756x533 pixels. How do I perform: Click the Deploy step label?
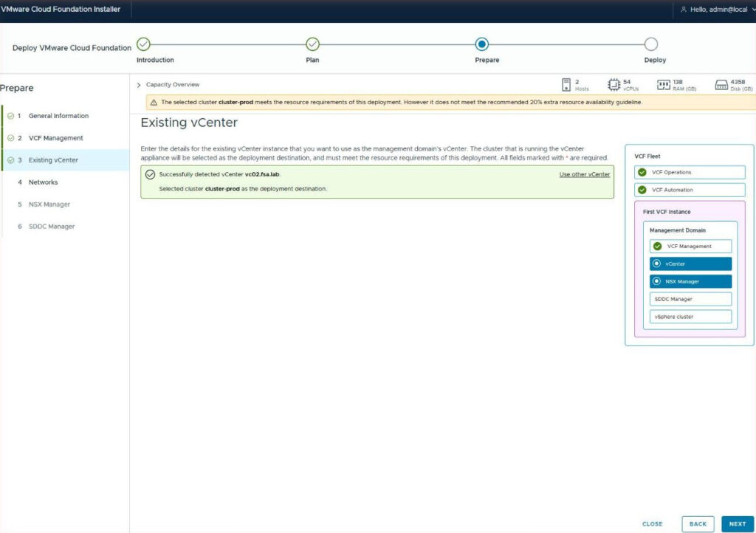(655, 61)
